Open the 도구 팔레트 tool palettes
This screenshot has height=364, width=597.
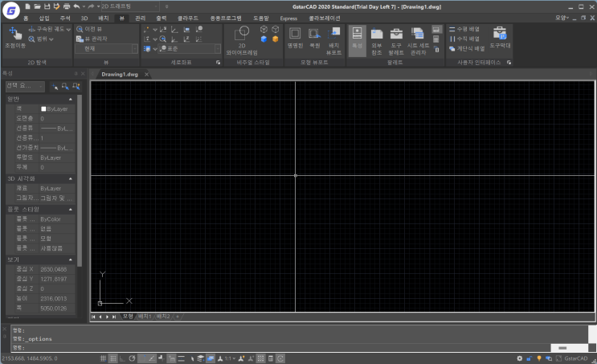point(396,41)
